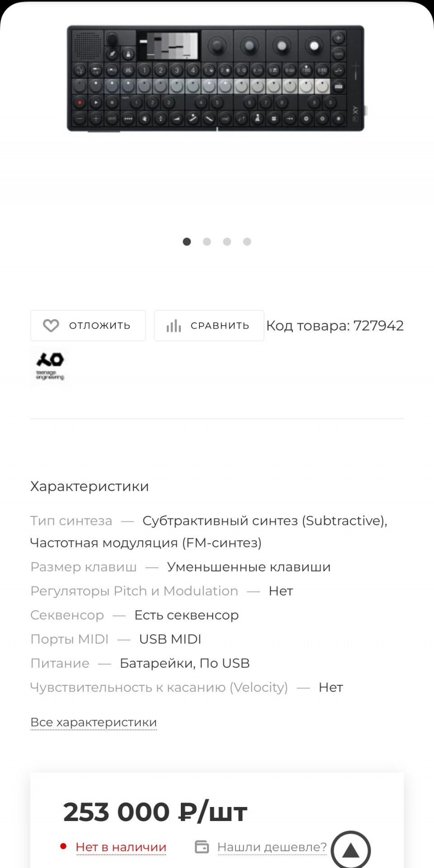The height and width of the screenshot is (868, 434).
Task: Switch to the fourth image carousel dot
Action: [x=247, y=242]
